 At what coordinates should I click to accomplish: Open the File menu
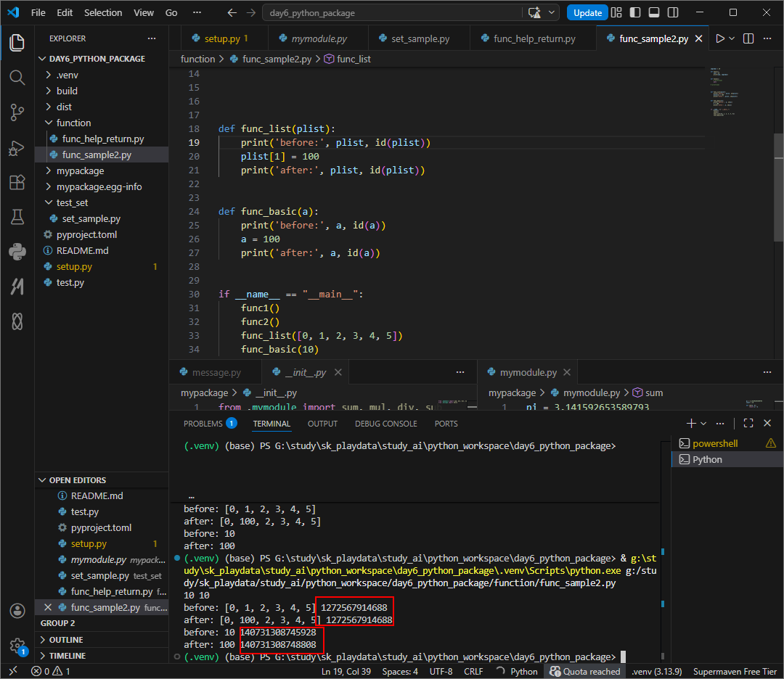(38, 12)
